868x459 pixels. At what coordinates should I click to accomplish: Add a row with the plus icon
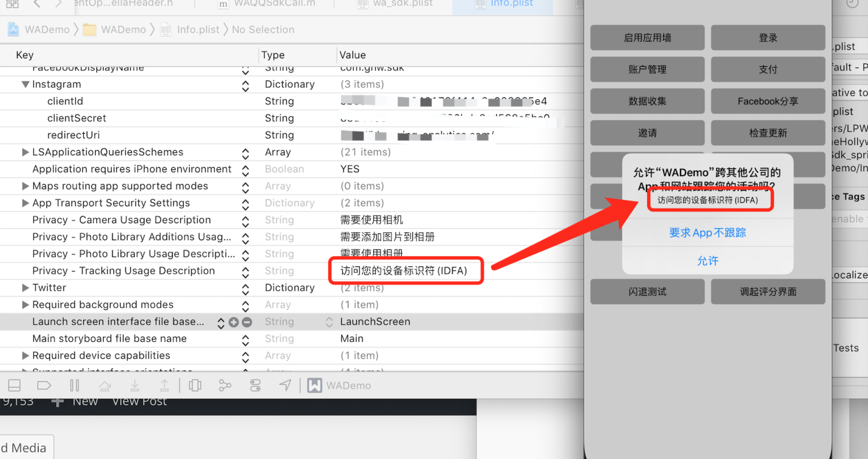click(233, 322)
